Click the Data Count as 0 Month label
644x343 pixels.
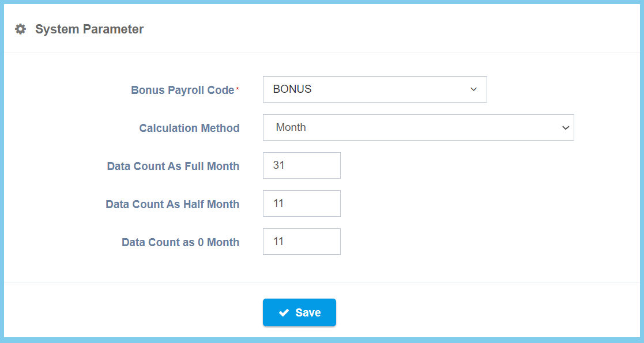[x=180, y=242]
